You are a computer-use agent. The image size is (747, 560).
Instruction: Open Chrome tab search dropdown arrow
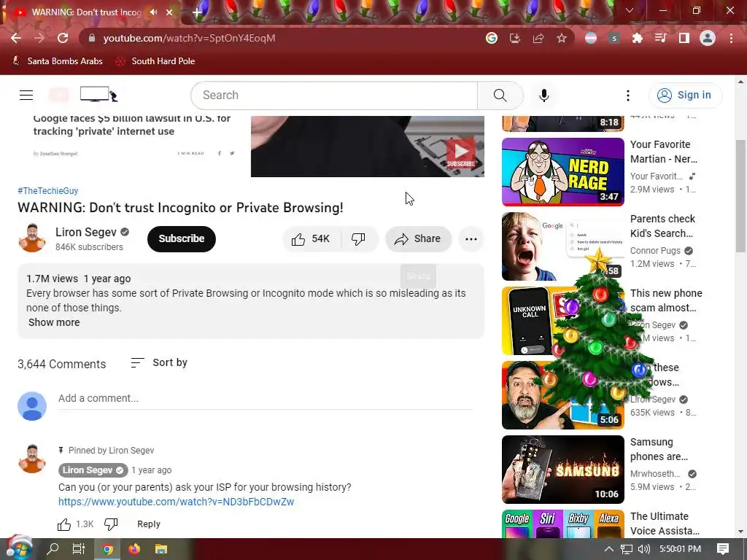tap(630, 10)
